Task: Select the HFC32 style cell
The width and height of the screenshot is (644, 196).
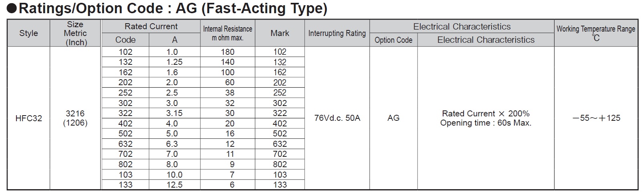Action: tap(28, 118)
